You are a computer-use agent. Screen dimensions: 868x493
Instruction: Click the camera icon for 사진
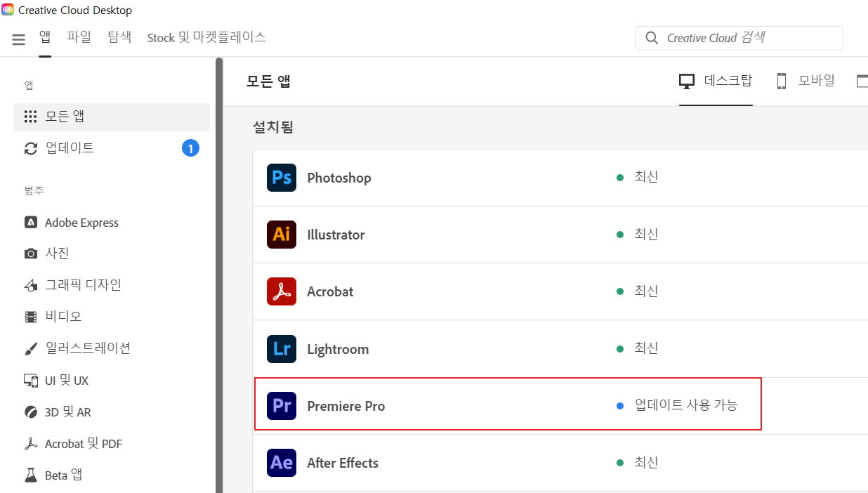point(30,254)
